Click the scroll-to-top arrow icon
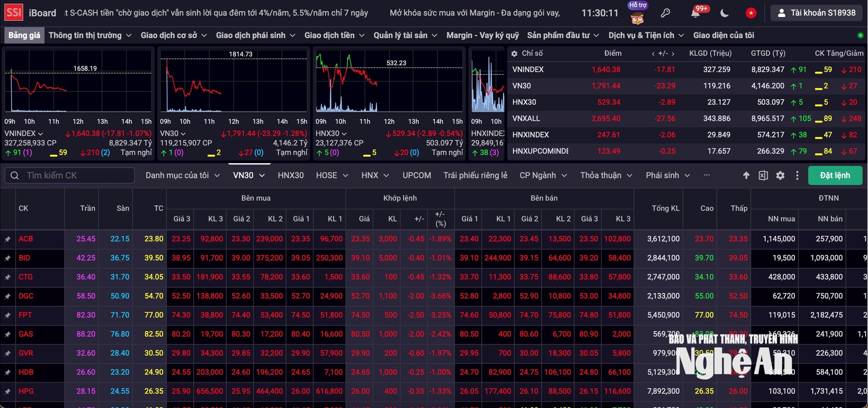The width and height of the screenshot is (868, 408). [746, 176]
